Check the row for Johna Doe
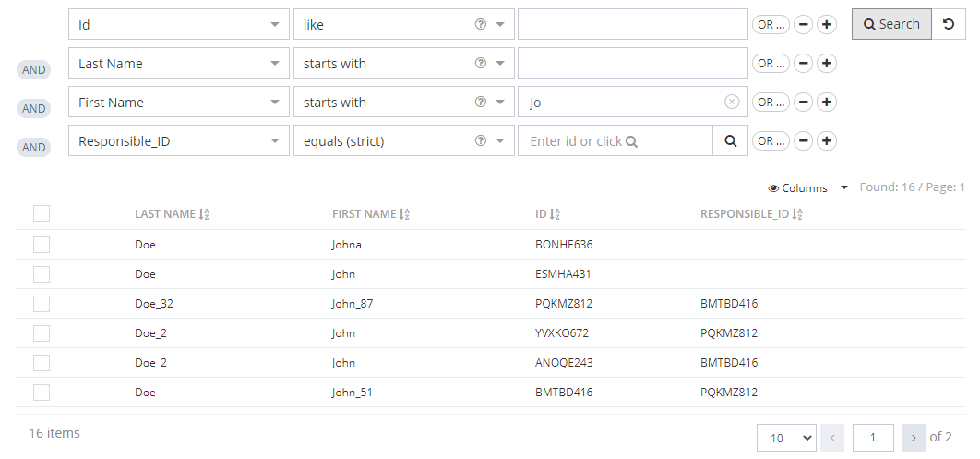980x459 pixels. click(x=42, y=245)
